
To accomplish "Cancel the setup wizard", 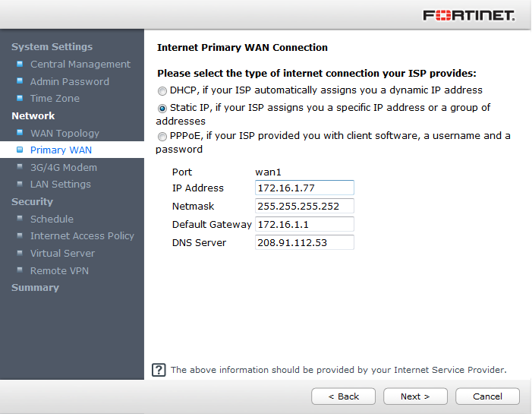I will (x=487, y=396).
